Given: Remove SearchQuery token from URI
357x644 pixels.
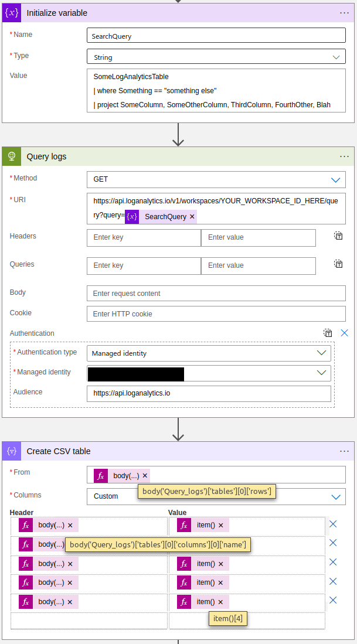Looking at the screenshot, I should [192, 217].
